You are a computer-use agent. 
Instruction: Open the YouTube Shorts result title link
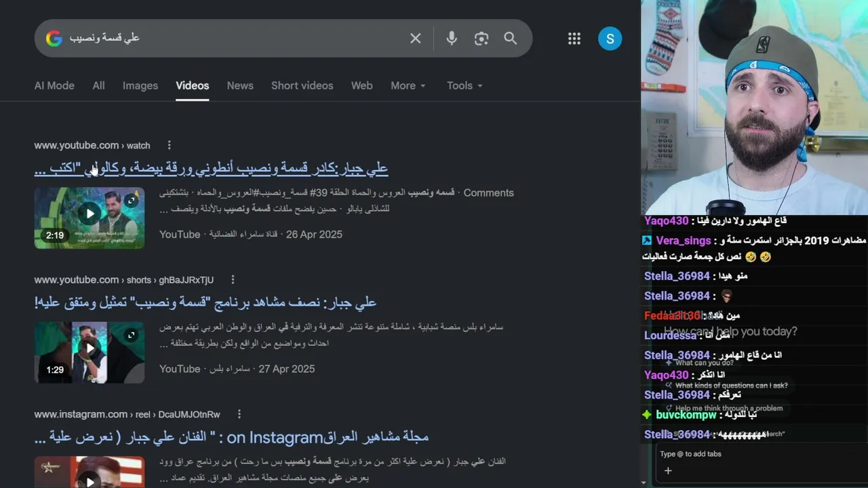pyautogui.click(x=205, y=302)
